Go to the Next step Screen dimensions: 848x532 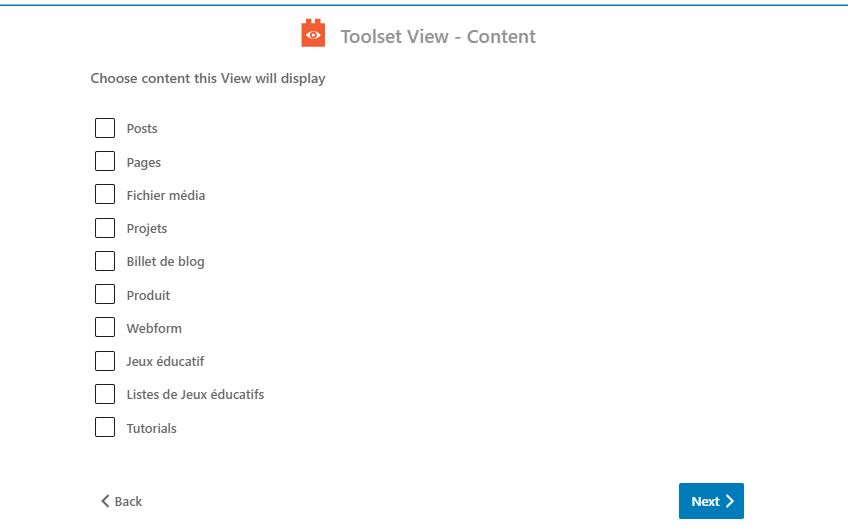(711, 501)
